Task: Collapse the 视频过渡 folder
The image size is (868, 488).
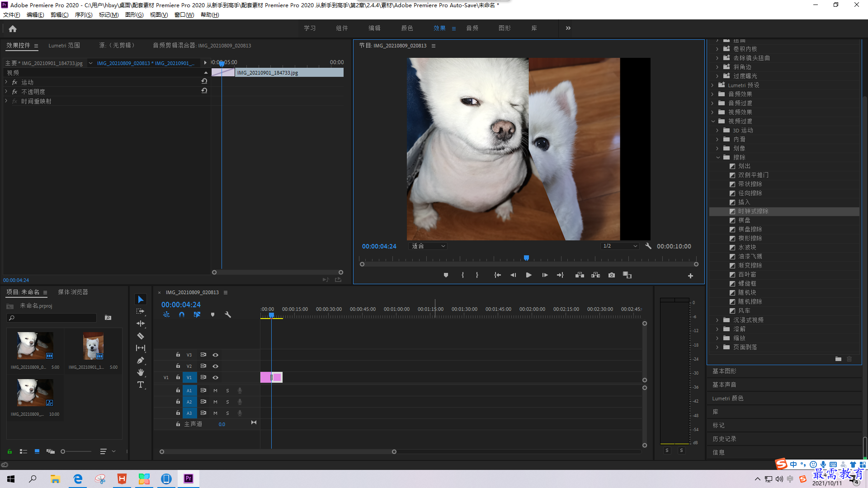Action: [713, 121]
